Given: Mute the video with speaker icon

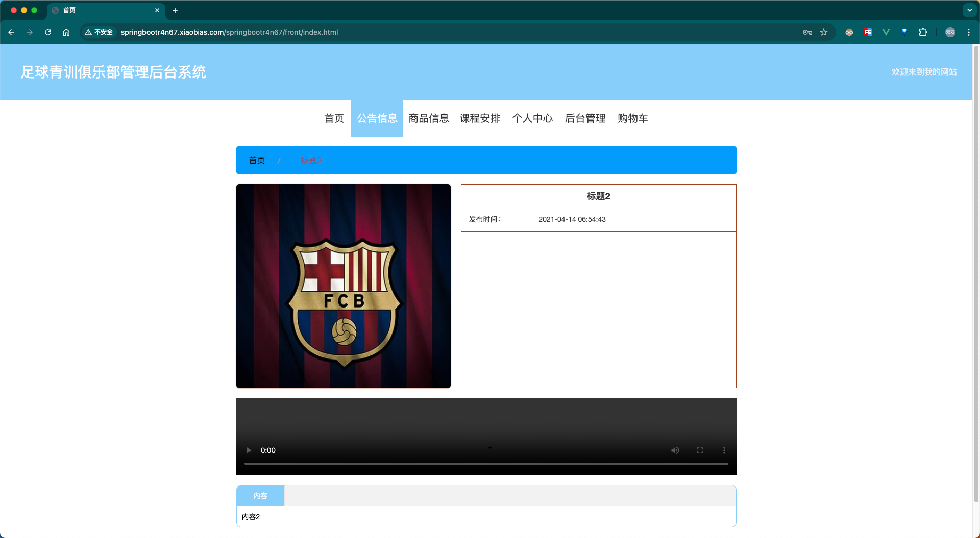Looking at the screenshot, I should pos(675,450).
